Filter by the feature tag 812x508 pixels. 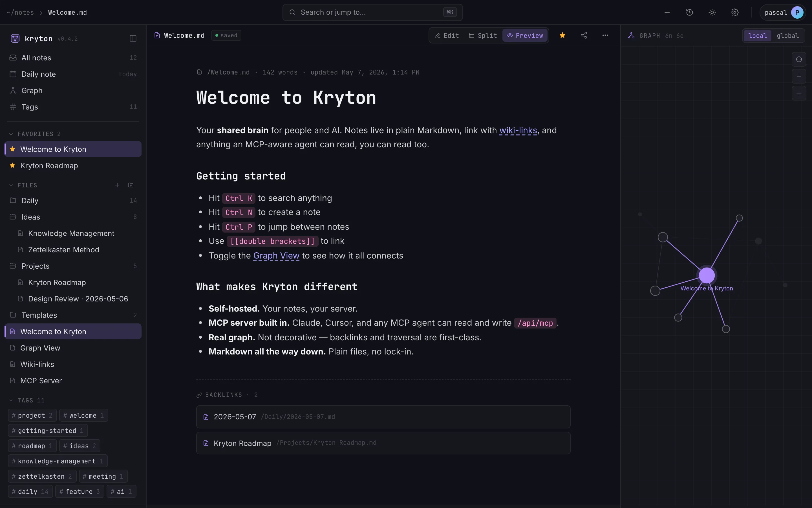click(80, 492)
